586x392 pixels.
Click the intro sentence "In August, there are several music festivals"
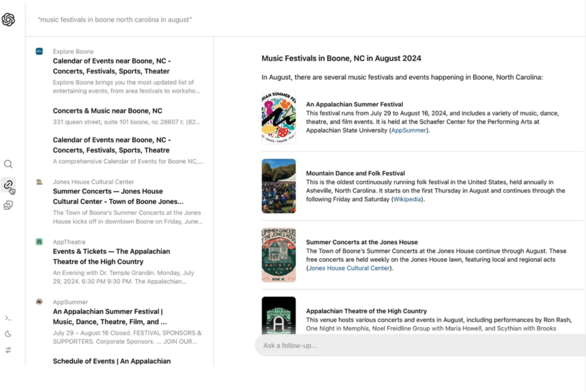(x=402, y=77)
